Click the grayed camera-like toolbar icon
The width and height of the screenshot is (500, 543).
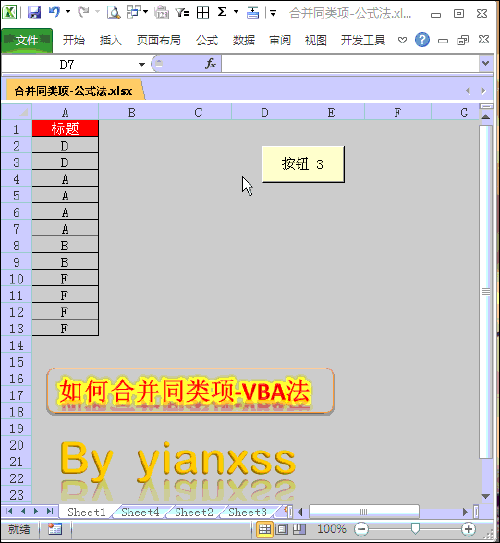161,12
